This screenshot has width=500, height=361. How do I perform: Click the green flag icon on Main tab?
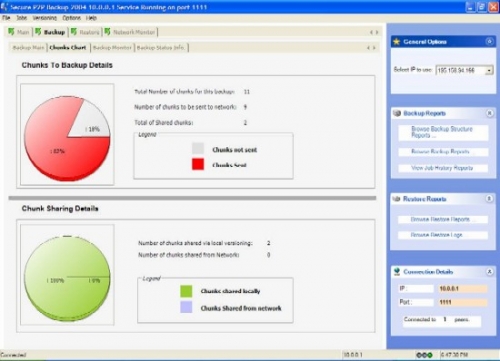click(x=11, y=32)
